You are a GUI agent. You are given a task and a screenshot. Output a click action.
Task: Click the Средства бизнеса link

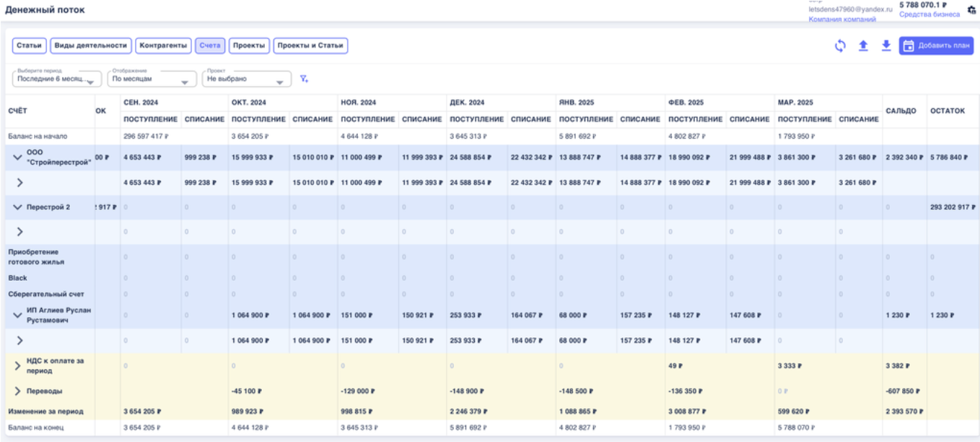coord(929,14)
